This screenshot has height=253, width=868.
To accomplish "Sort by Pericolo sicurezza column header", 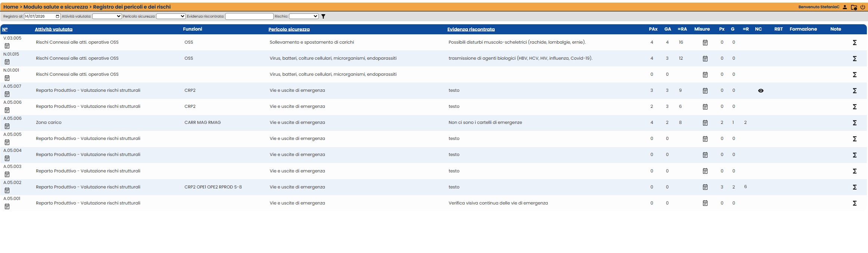I will (289, 29).
